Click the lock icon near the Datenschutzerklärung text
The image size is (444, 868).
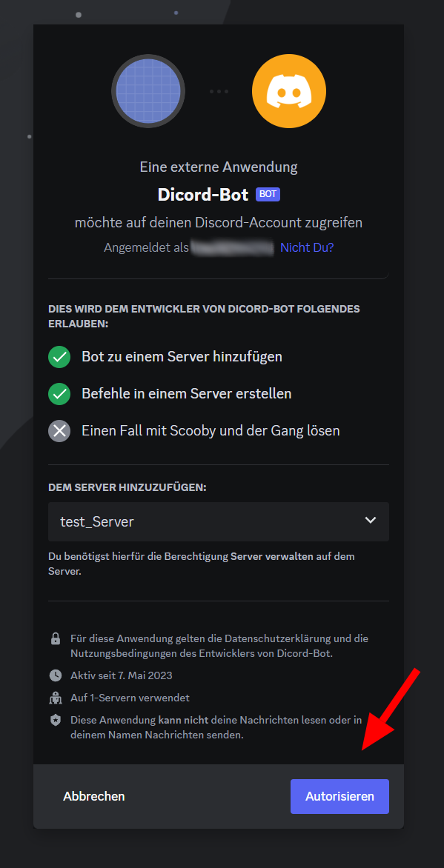(x=57, y=638)
